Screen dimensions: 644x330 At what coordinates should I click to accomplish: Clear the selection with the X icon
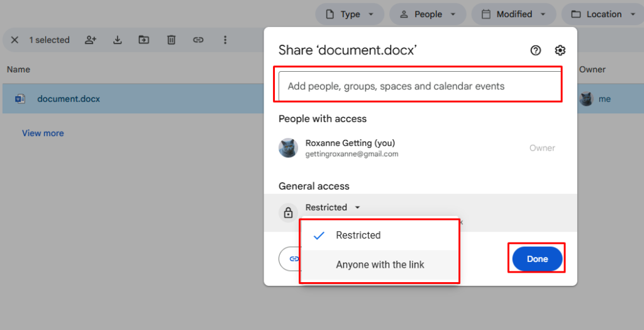[15, 40]
